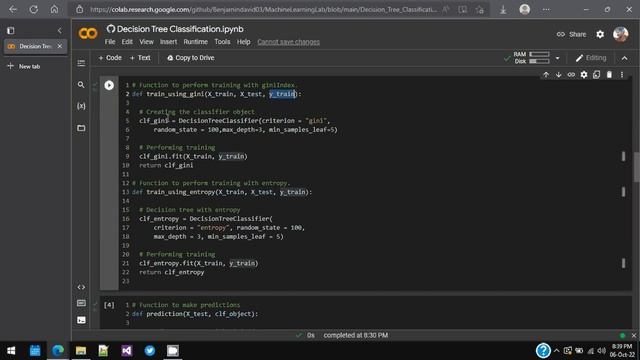Show hidden system tray icons chevron
The width and height of the screenshot is (640, 360).
tap(556, 351)
